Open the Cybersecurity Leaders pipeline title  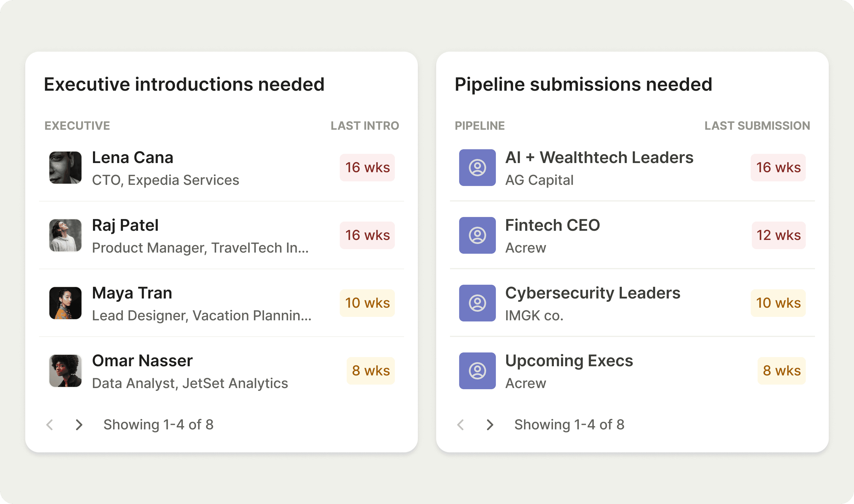point(593,293)
